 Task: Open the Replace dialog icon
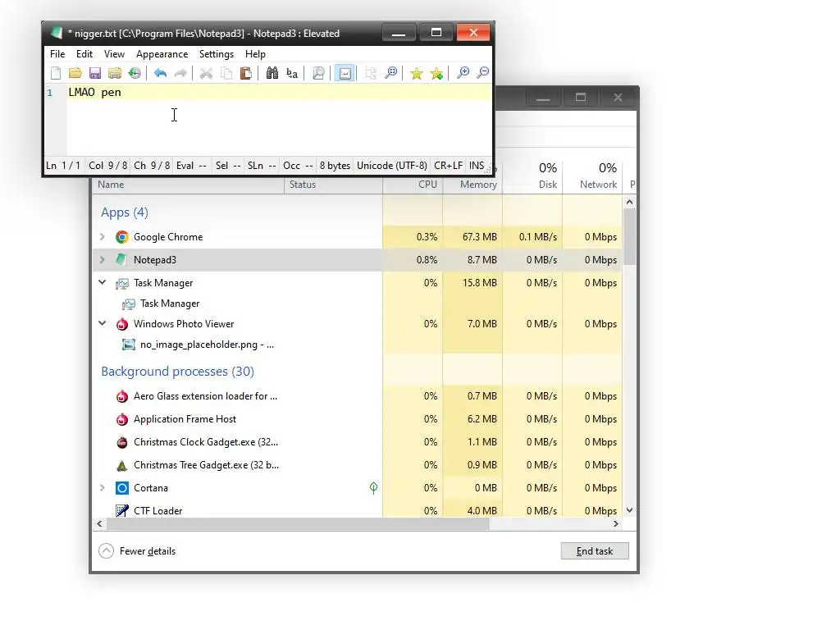292,73
